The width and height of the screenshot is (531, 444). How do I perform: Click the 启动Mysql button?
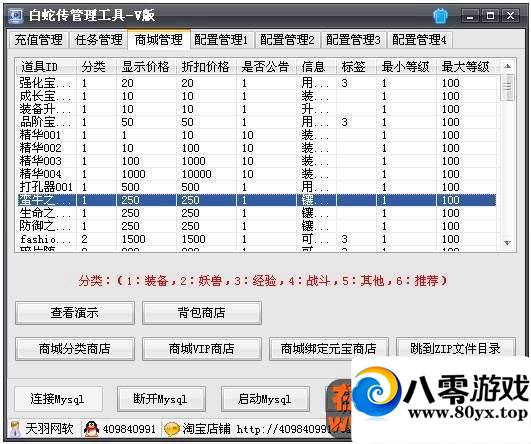tap(264, 399)
